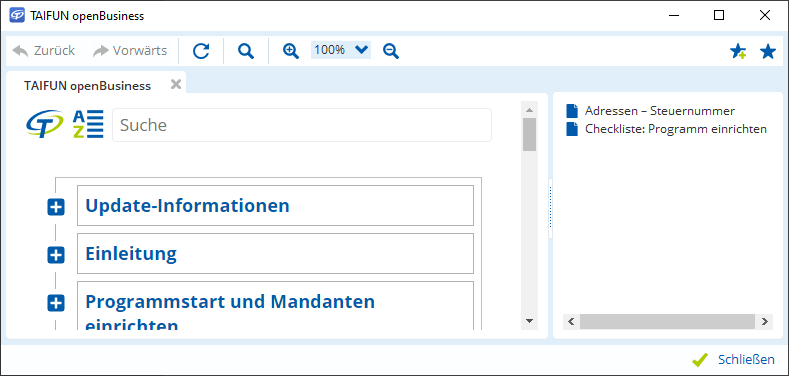Click the TAIFUN app icon in title bar
This screenshot has height=376, width=789.
pyautogui.click(x=17, y=16)
